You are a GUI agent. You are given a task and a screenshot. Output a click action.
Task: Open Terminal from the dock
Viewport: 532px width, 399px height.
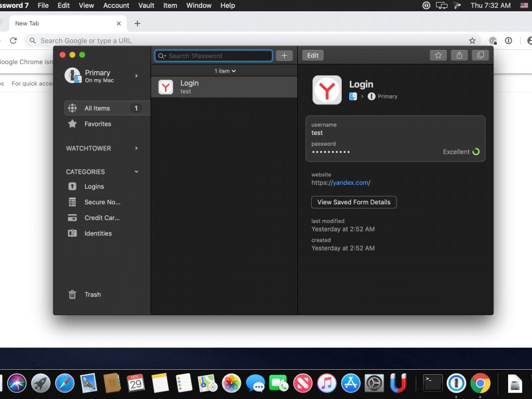tap(433, 383)
